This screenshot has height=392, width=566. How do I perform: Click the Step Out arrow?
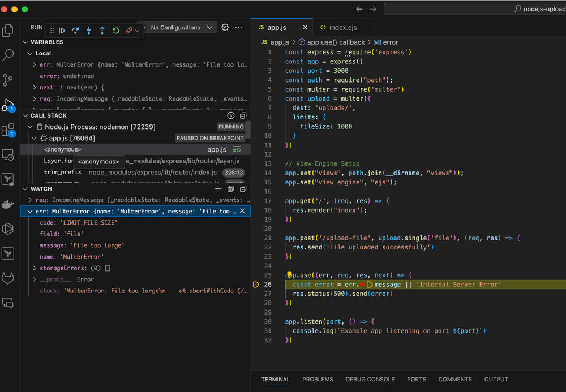point(102,31)
